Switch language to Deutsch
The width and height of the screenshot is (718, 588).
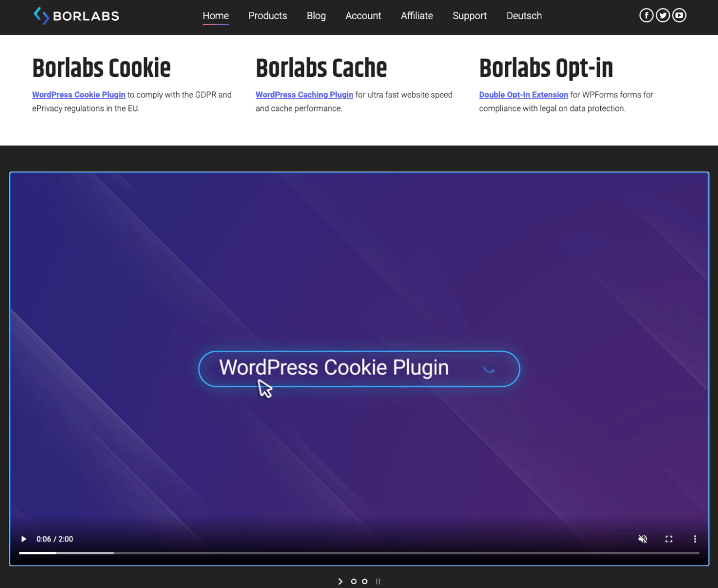pos(524,16)
